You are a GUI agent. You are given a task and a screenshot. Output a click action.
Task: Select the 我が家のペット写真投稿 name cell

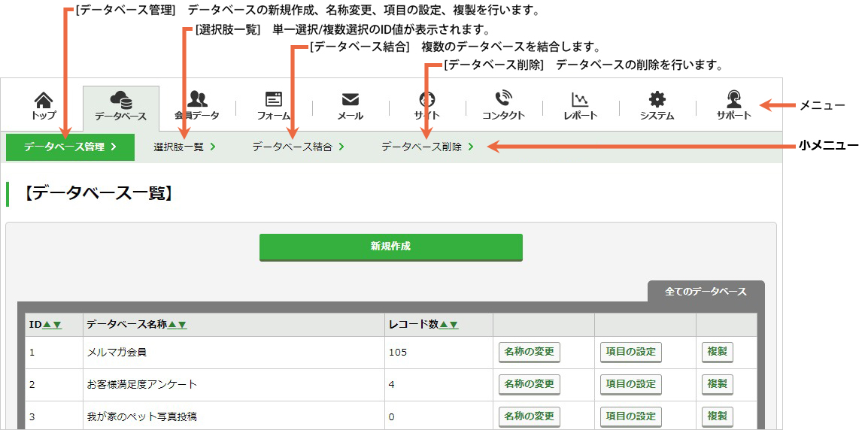coord(234,416)
